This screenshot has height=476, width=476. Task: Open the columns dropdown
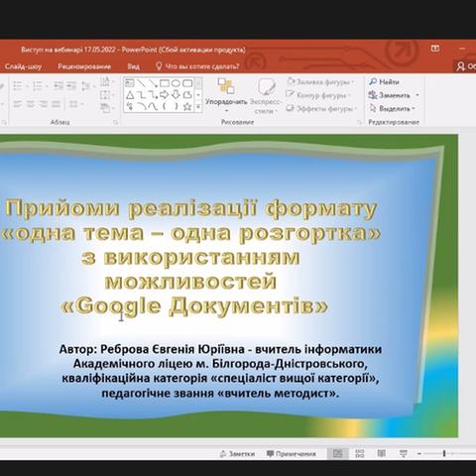click(75, 104)
